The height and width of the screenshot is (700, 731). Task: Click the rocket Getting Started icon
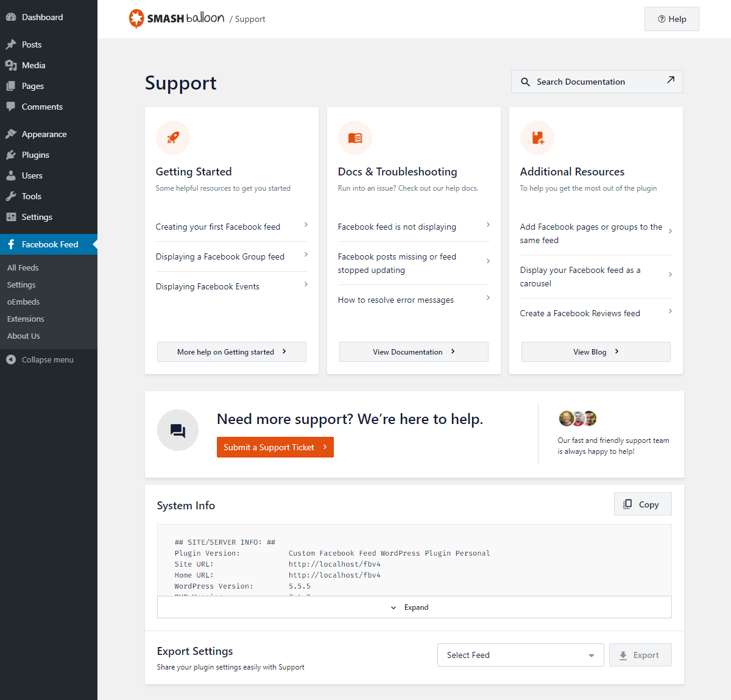[173, 138]
